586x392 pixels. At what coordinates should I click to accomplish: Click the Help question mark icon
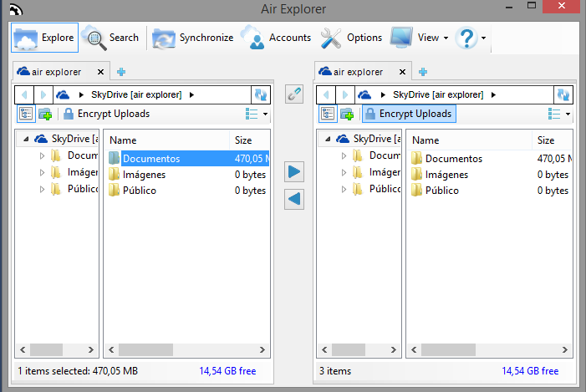click(466, 38)
